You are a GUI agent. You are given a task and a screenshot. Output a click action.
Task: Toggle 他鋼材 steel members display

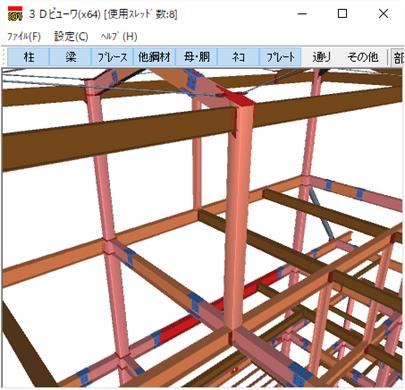[154, 57]
